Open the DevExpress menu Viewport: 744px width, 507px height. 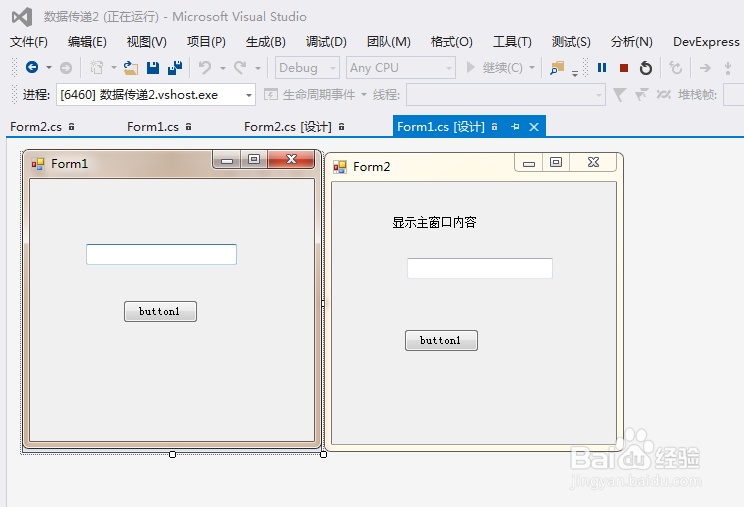tap(706, 42)
